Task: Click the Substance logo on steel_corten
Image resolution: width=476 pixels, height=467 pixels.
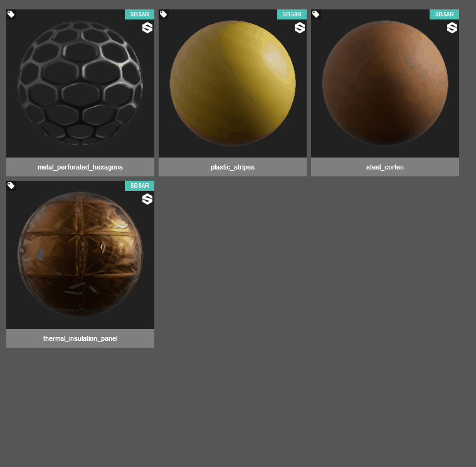Action: pos(452,28)
